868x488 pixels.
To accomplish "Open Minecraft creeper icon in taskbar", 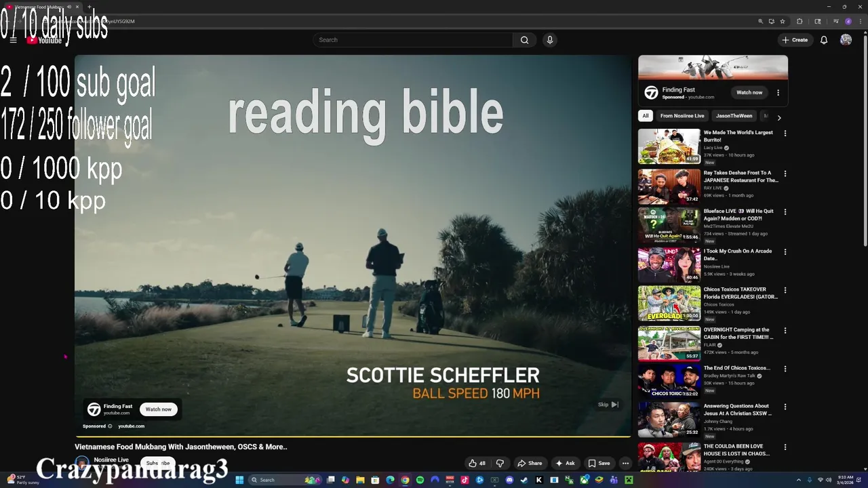I will [629, 480].
